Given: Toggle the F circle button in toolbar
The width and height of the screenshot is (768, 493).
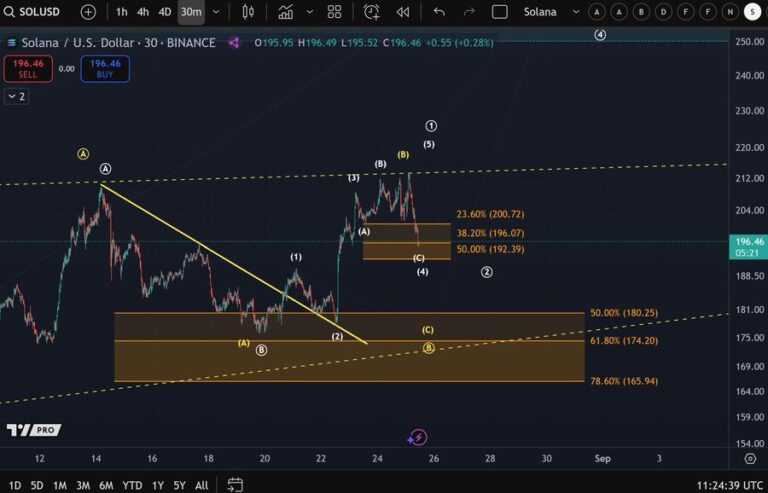Looking at the screenshot, I should click(x=685, y=12).
